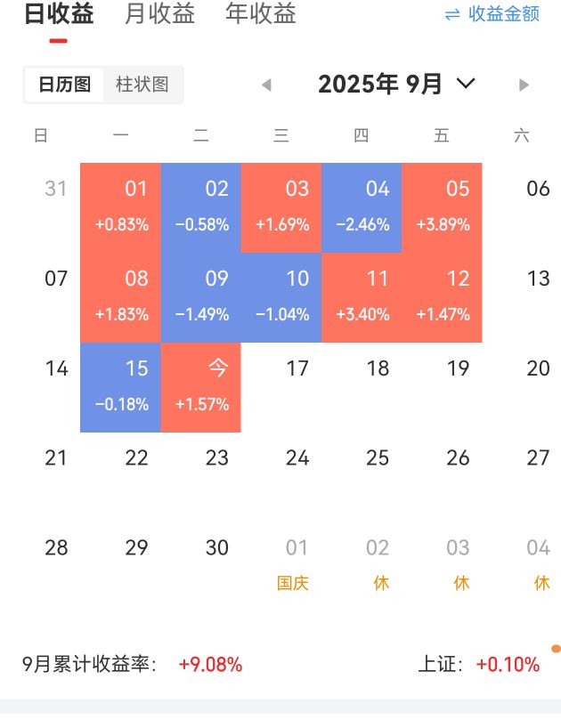Select the blue cell 15 with -0.18%
The width and height of the screenshot is (561, 728).
point(120,387)
